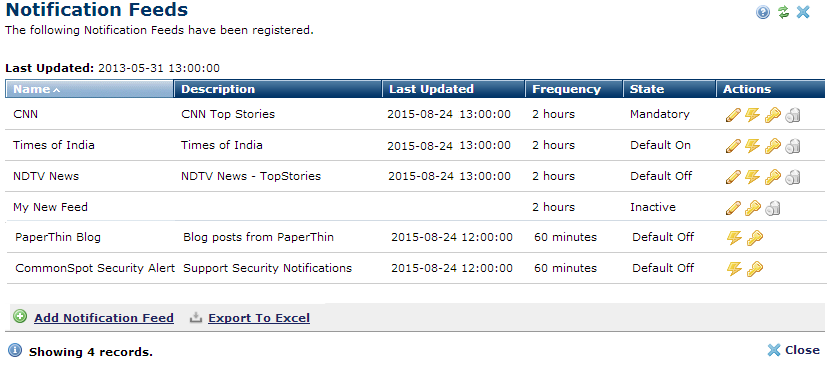The image size is (828, 368).
Task: Click the lightning bolt icon for Times of India
Action: (752, 146)
